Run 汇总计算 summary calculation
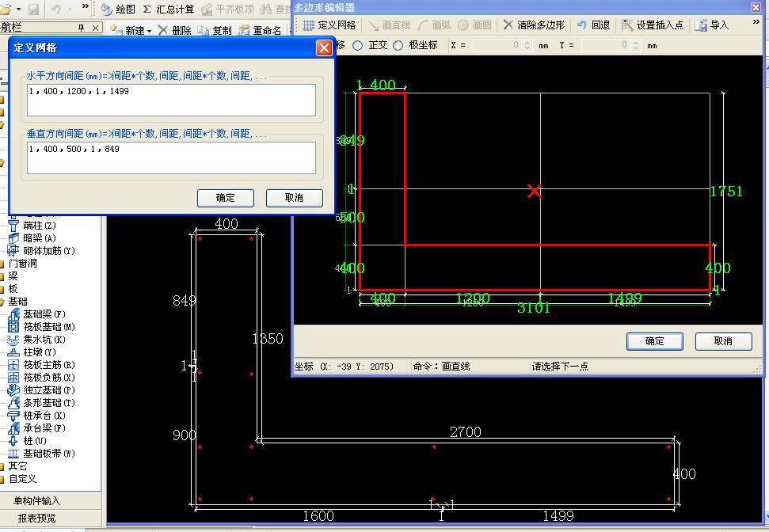 coord(168,9)
